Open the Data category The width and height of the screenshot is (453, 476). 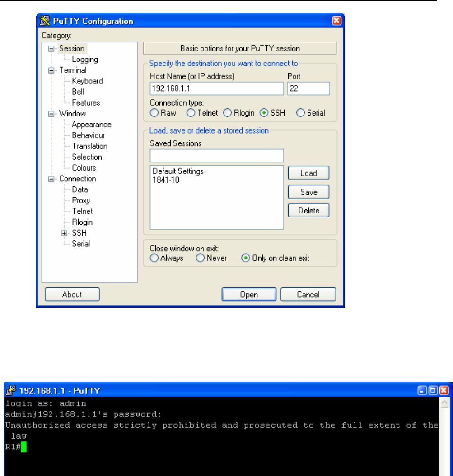point(80,190)
